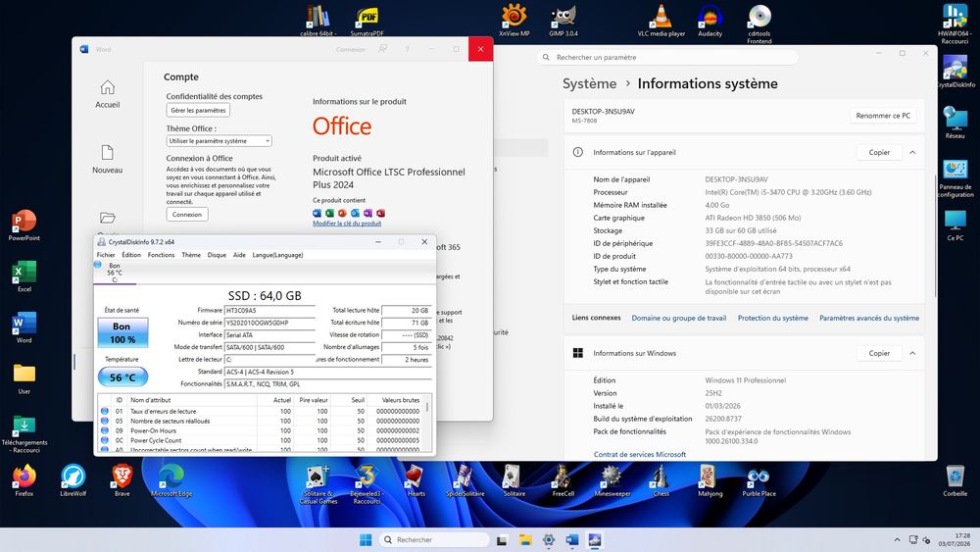Open Édition menu in CrystalDiskInfo
980x552 pixels.
tap(131, 255)
